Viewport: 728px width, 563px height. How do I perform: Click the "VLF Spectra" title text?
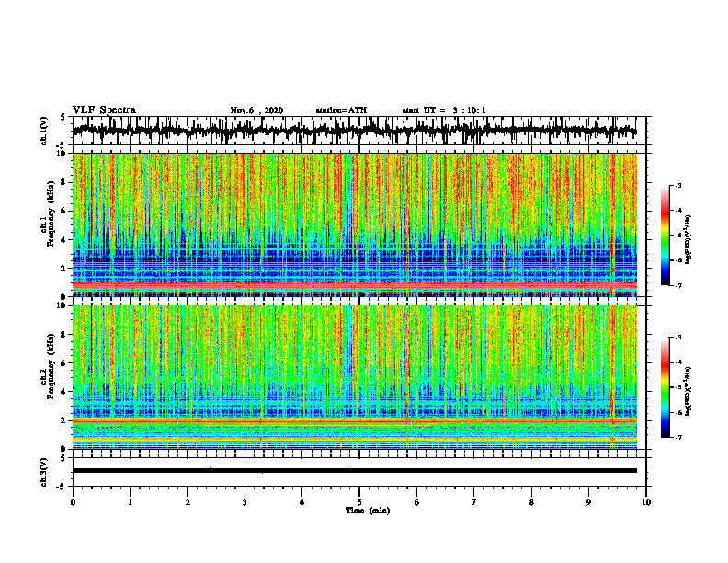pyautogui.click(x=104, y=110)
